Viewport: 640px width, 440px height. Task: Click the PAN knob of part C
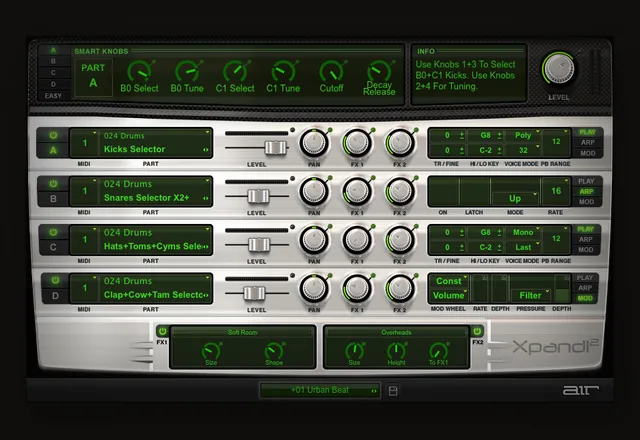[313, 240]
